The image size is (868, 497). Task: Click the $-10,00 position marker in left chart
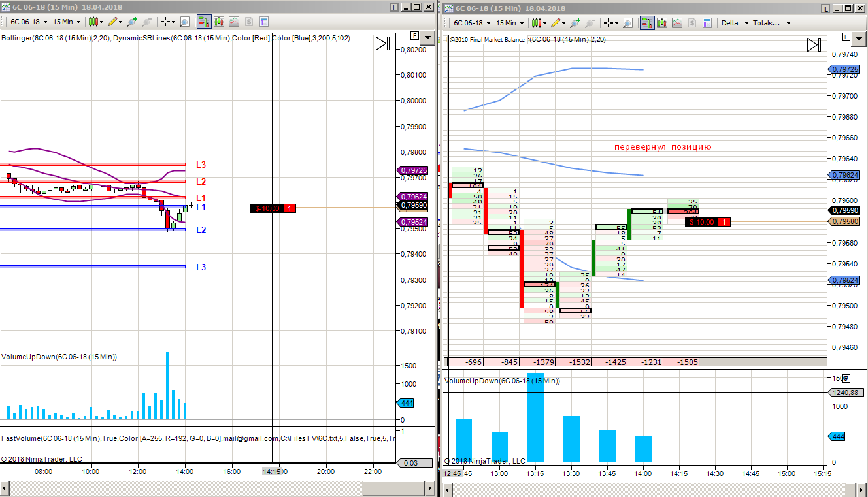pyautogui.click(x=273, y=208)
